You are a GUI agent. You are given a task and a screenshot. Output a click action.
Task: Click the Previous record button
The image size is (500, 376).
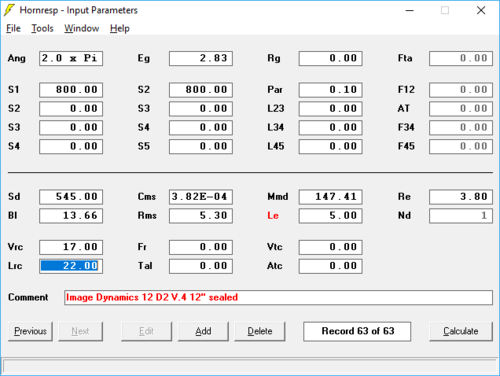(x=30, y=331)
